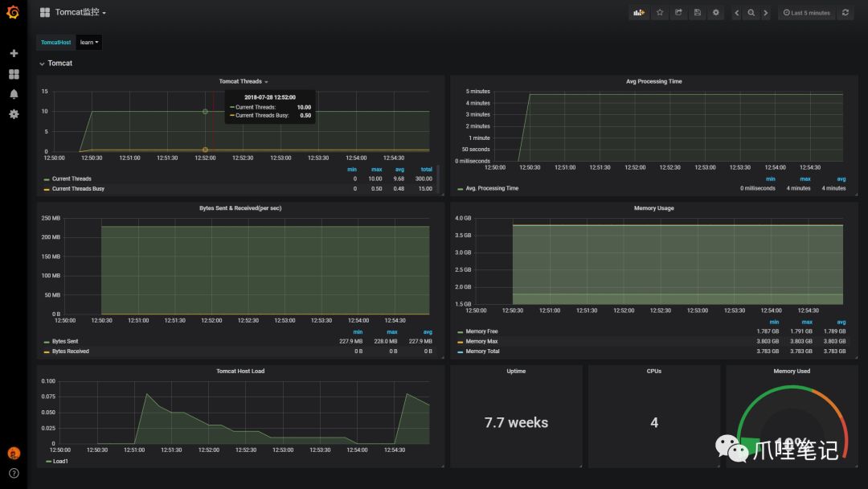Open the Avg Processing Time panel title
Image resolution: width=868 pixels, height=489 pixels.
point(653,81)
